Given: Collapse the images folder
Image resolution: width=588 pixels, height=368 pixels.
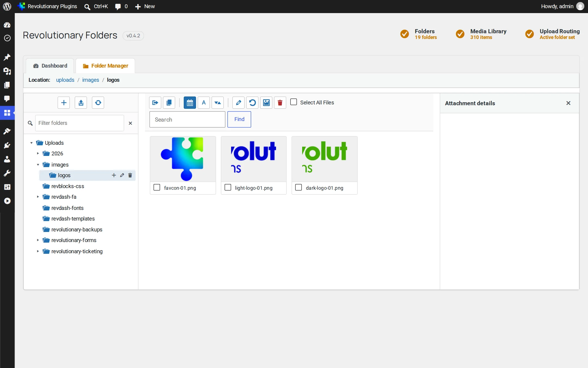Looking at the screenshot, I should [38, 165].
